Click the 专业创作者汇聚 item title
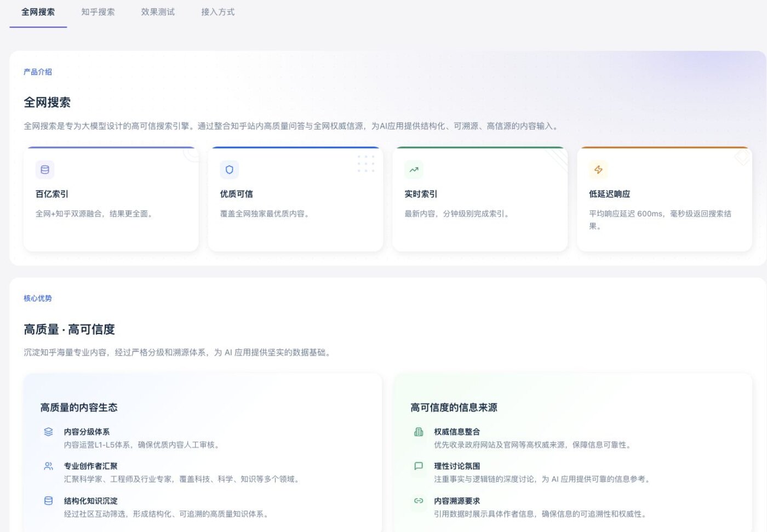Screen dimensions: 767x532 click(x=91, y=466)
